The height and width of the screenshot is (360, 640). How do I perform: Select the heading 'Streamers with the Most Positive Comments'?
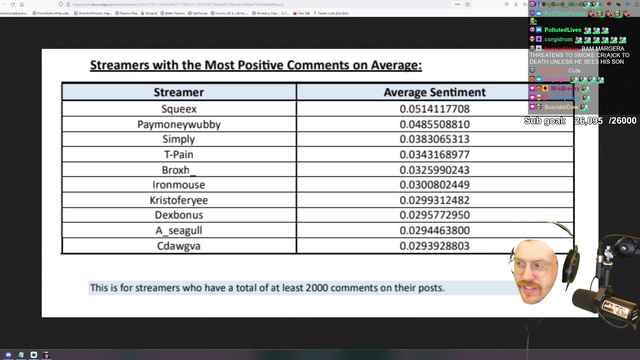256,65
